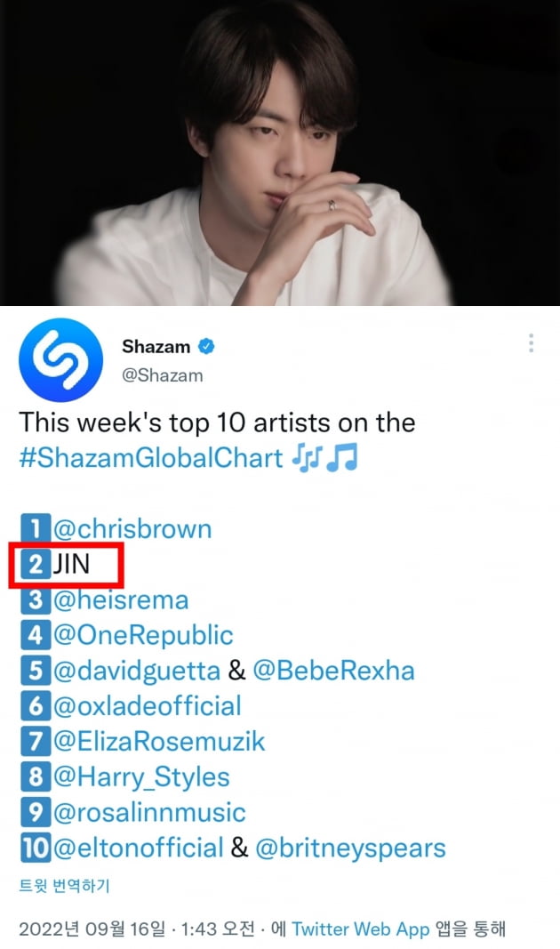Open the Twitter Web App source link
Viewport: 560px width, 949px height.
coord(360,929)
